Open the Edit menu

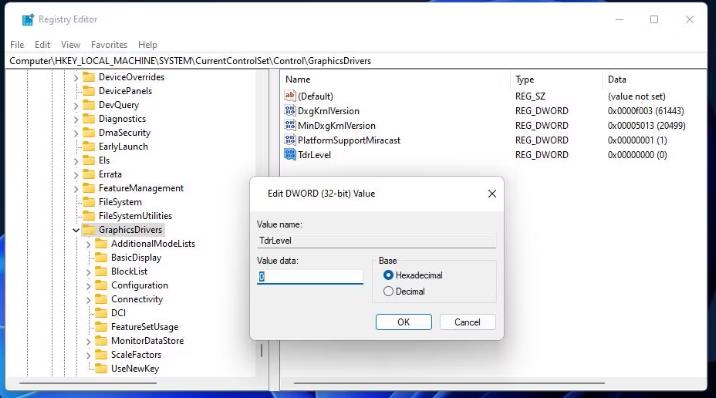[x=42, y=45]
